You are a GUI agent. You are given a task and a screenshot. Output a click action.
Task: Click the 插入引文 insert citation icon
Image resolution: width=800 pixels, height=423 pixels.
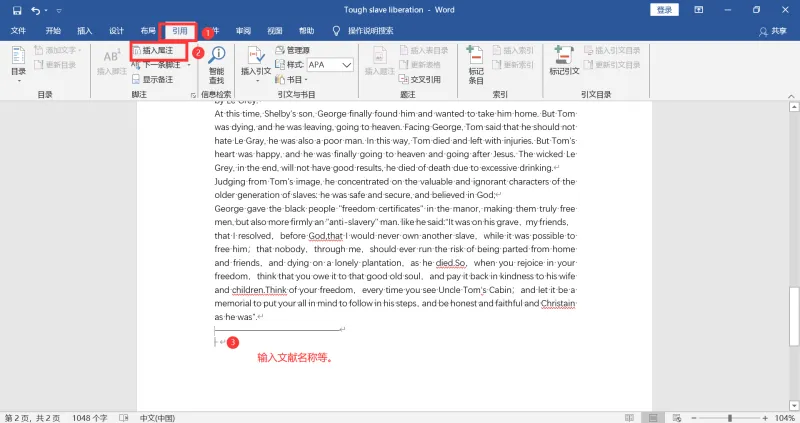pyautogui.click(x=256, y=65)
